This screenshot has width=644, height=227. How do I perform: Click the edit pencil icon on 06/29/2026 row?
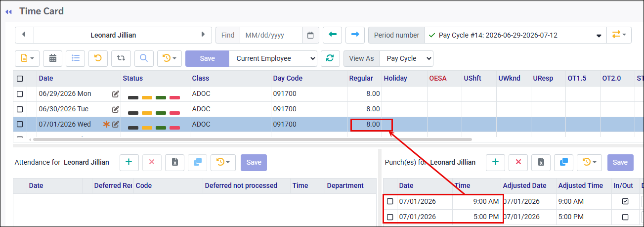pos(116,94)
